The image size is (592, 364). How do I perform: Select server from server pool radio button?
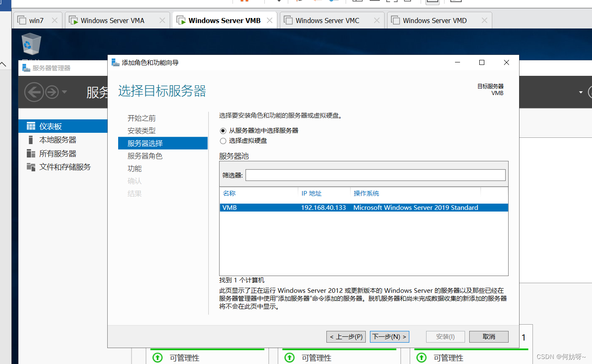[x=223, y=131]
